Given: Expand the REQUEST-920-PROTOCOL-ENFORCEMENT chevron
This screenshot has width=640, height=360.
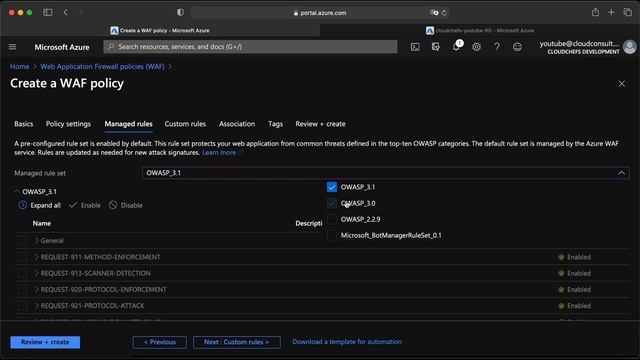Looking at the screenshot, I should pyautogui.click(x=36, y=289).
